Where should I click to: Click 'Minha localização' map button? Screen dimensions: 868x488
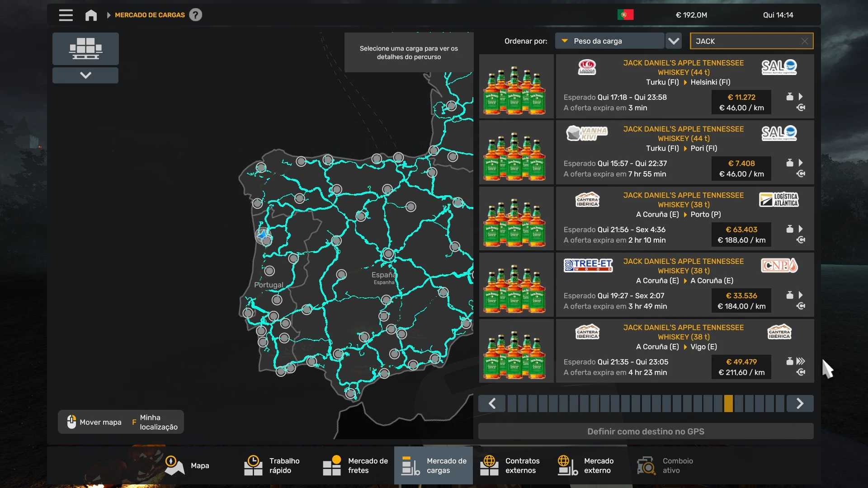tap(155, 422)
